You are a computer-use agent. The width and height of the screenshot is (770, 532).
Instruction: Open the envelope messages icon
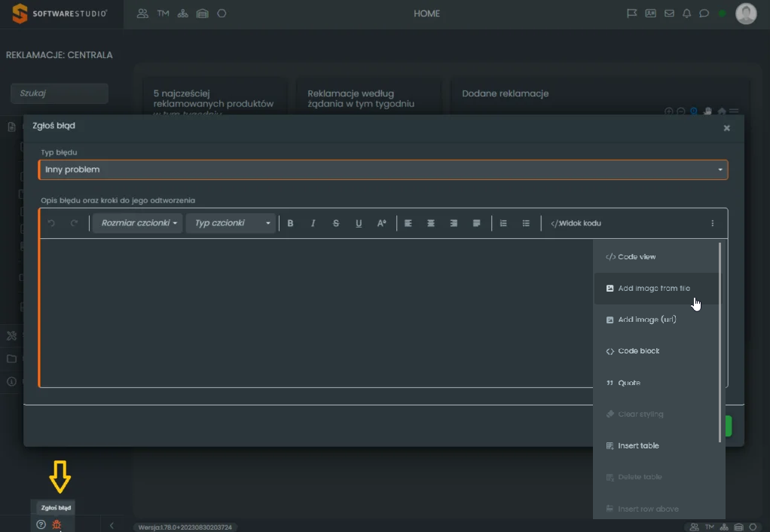669,14
